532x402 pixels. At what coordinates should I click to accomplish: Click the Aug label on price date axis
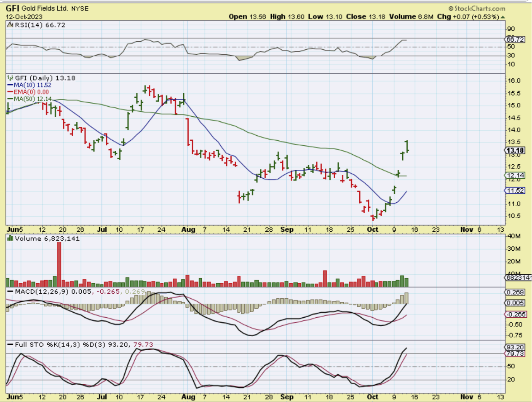(x=188, y=230)
